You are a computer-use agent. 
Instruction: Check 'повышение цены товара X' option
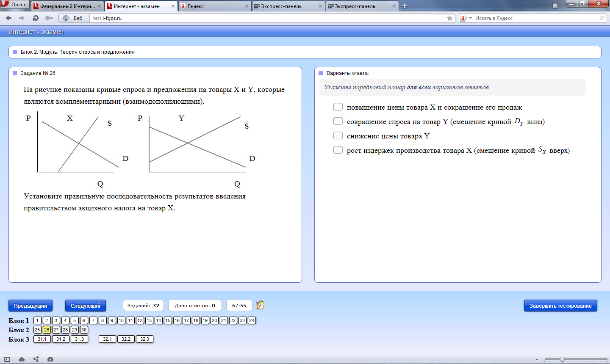pyautogui.click(x=338, y=107)
